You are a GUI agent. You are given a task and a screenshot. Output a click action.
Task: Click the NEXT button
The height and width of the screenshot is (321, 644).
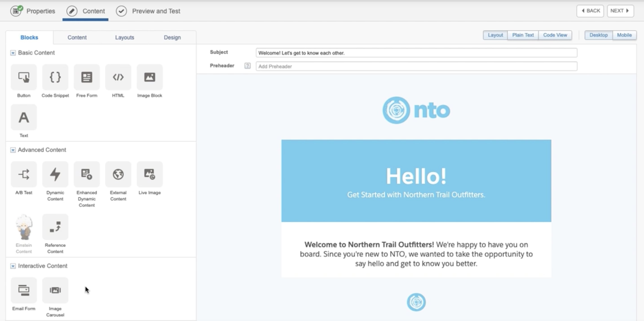click(x=620, y=11)
